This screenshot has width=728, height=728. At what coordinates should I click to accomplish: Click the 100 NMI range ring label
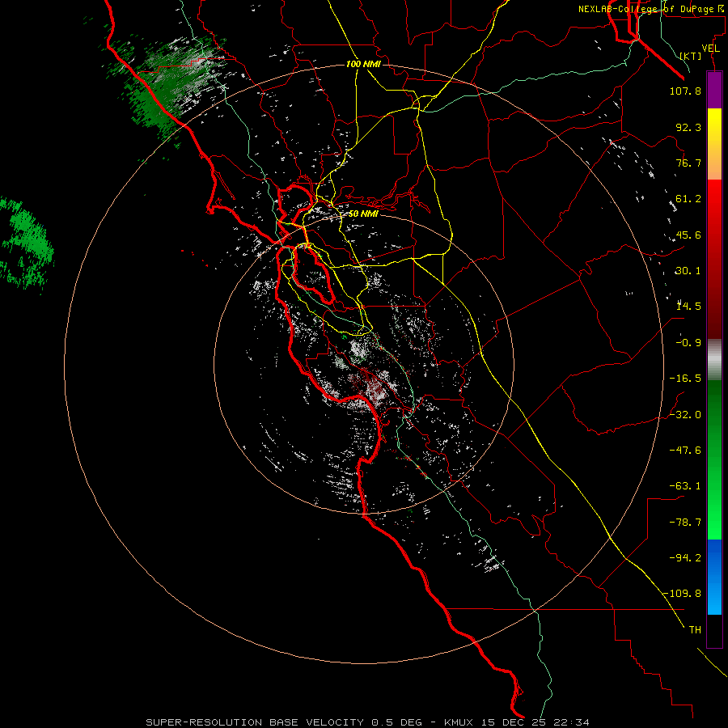363,64
